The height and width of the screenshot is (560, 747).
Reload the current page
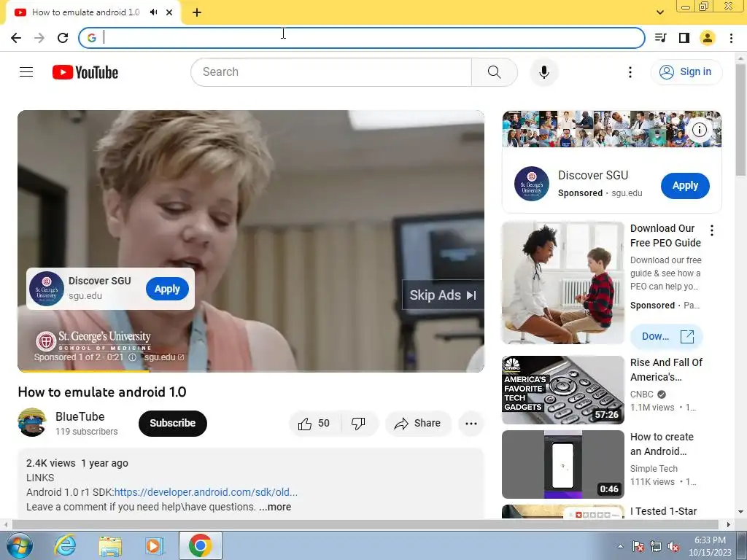[x=63, y=38]
